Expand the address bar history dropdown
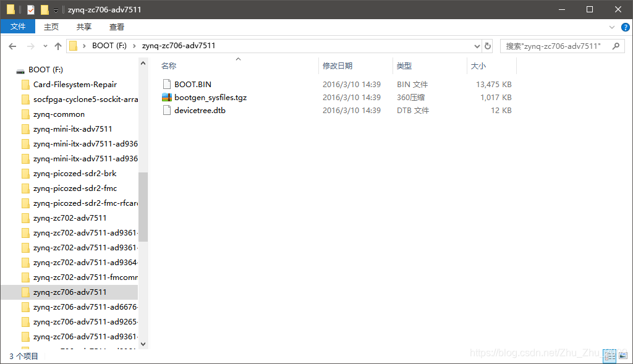This screenshot has height=364, width=633. pyautogui.click(x=477, y=46)
